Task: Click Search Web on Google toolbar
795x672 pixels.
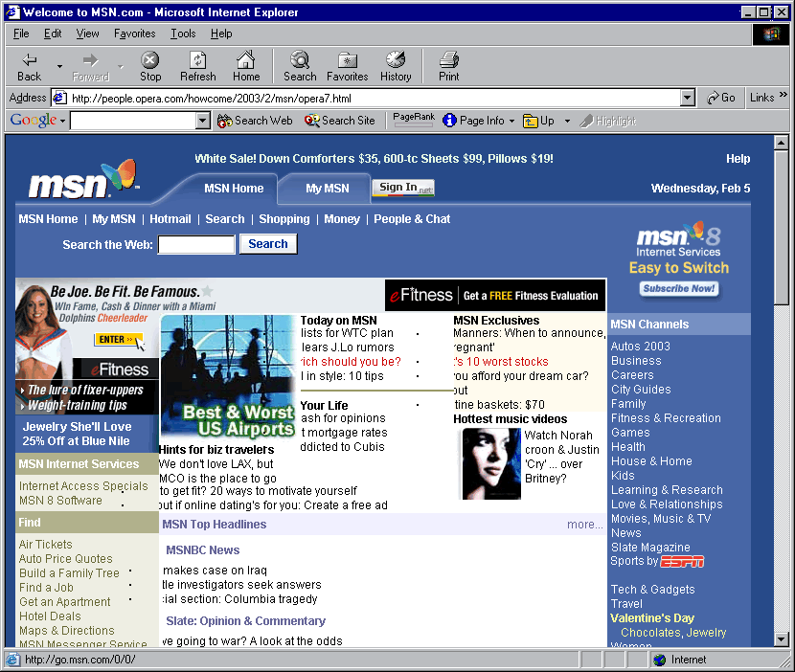Action: [255, 121]
